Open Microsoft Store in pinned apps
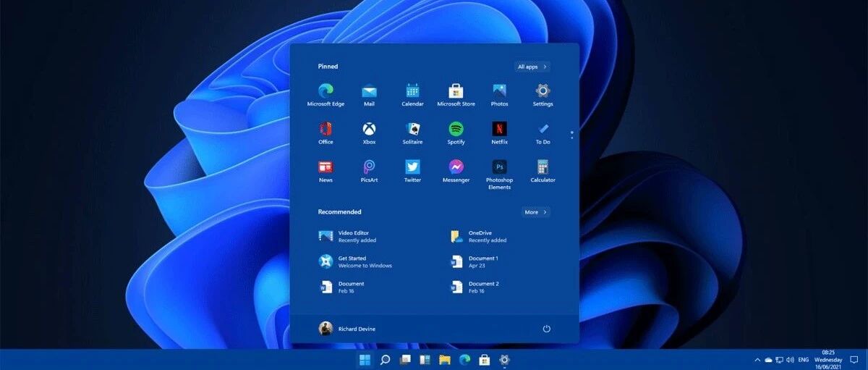The height and width of the screenshot is (370, 868). (456, 95)
